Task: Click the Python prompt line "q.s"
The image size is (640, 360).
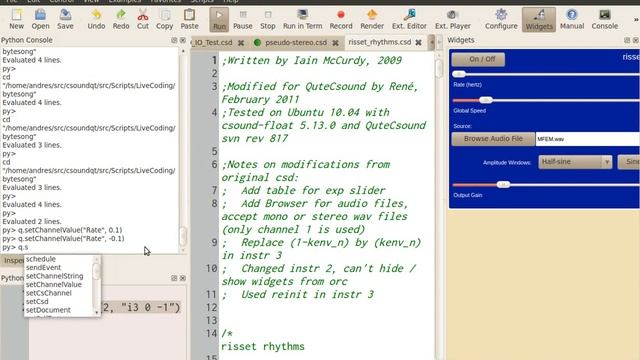Action: [x=15, y=247]
